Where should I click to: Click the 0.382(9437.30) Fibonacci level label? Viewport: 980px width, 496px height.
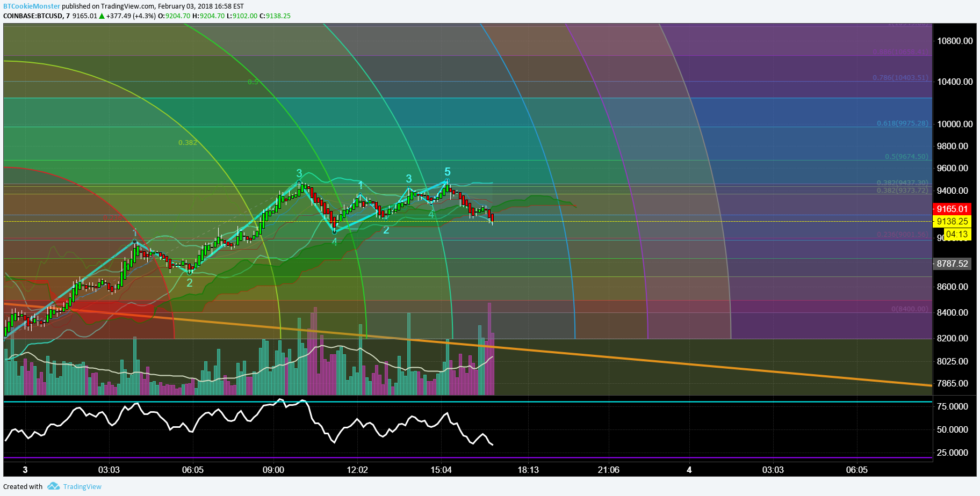pos(903,183)
